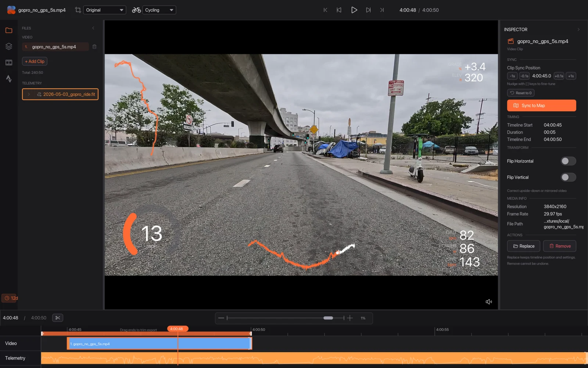Click the 4:00:48 playhead marker
588x368 pixels.
[178, 329]
